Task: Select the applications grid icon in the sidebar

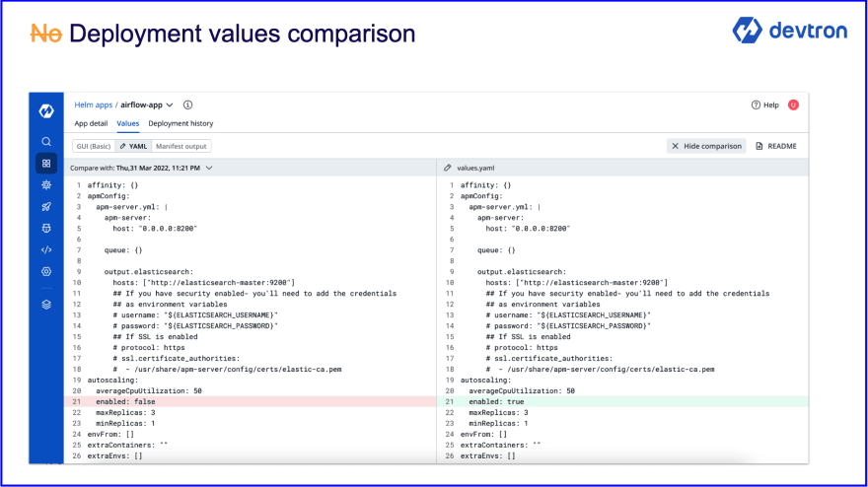Action: [x=46, y=164]
